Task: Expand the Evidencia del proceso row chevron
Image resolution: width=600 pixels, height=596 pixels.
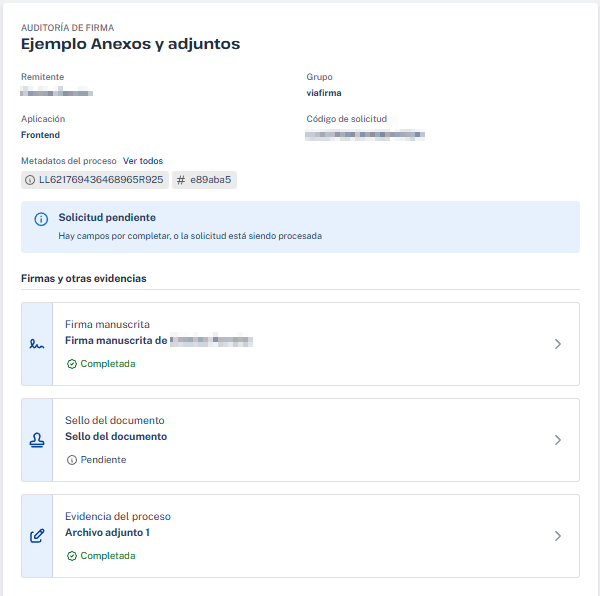Action: pos(557,536)
